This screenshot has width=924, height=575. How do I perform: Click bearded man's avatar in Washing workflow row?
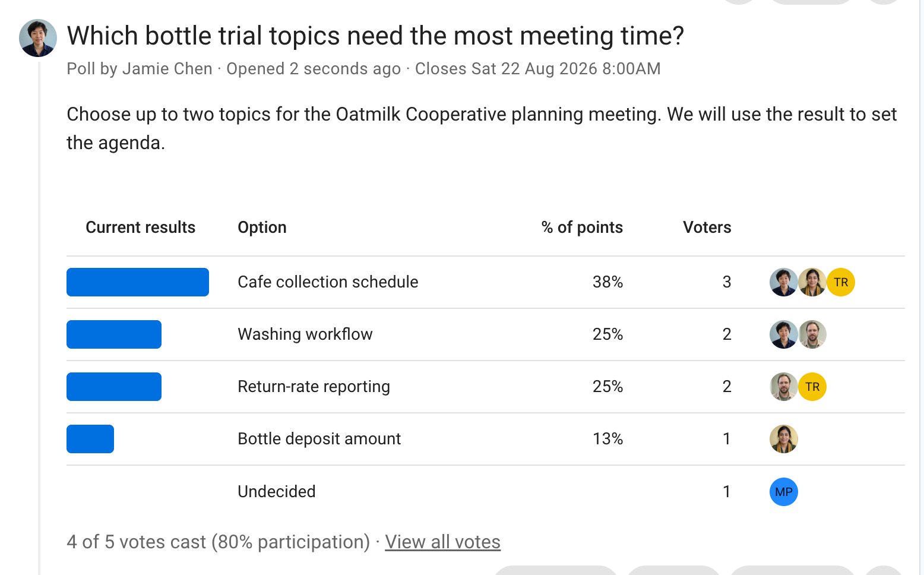pyautogui.click(x=812, y=334)
